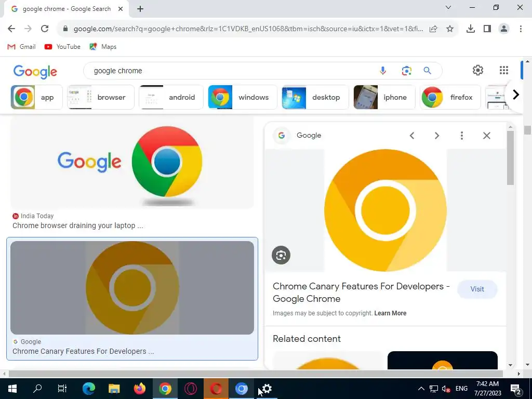Bookmark this tab with the star icon
Screen dimensions: 532x399
coord(450,29)
